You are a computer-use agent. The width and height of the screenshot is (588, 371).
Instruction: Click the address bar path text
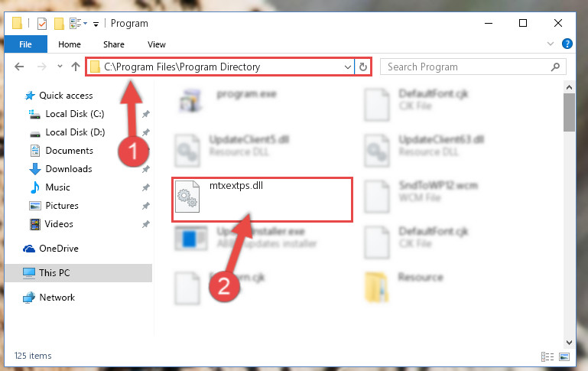[x=182, y=67]
